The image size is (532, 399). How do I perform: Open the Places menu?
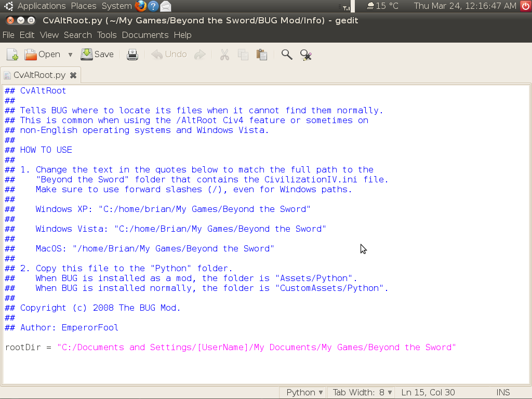[84, 6]
